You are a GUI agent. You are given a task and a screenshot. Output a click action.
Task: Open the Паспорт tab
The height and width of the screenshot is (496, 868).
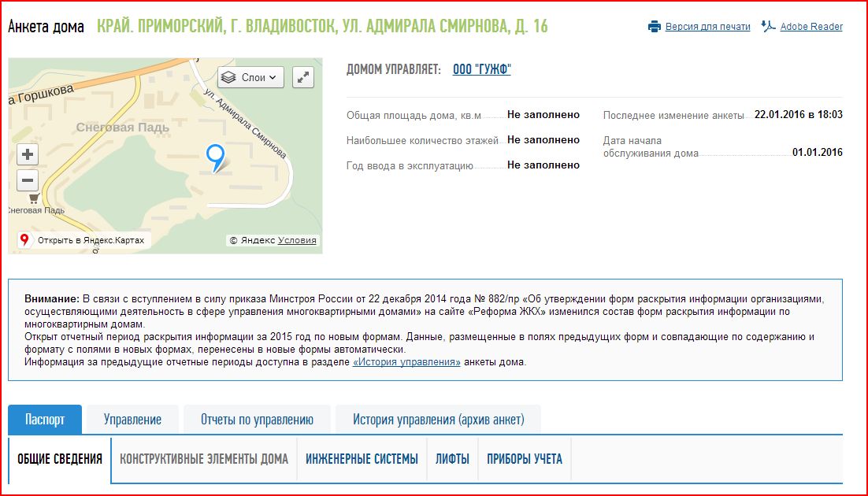click(45, 420)
